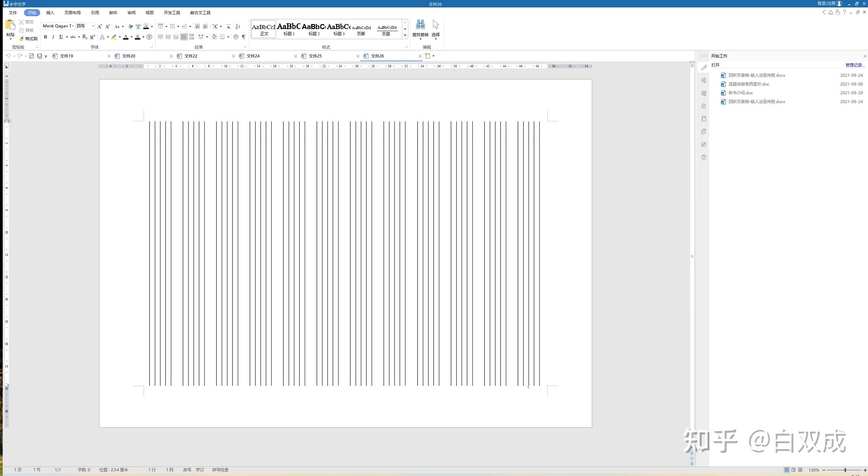Open recent file 新书介绍.doc

click(741, 93)
